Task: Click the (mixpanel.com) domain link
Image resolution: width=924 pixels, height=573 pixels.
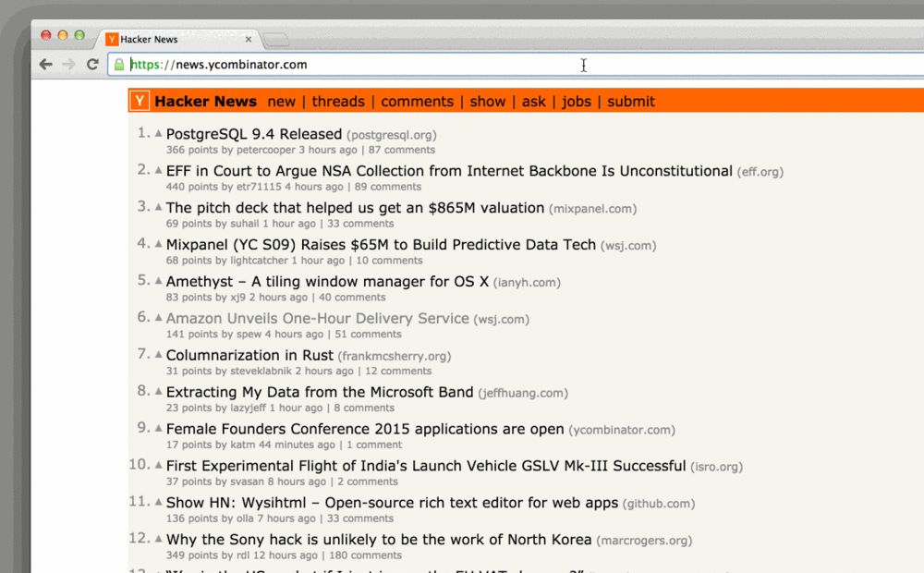Action: 593,209
